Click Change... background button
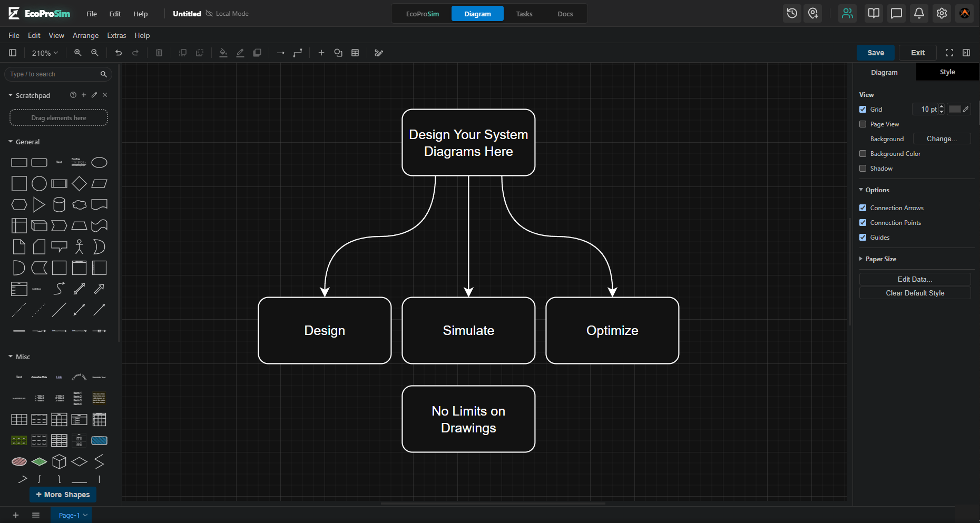 [942, 139]
